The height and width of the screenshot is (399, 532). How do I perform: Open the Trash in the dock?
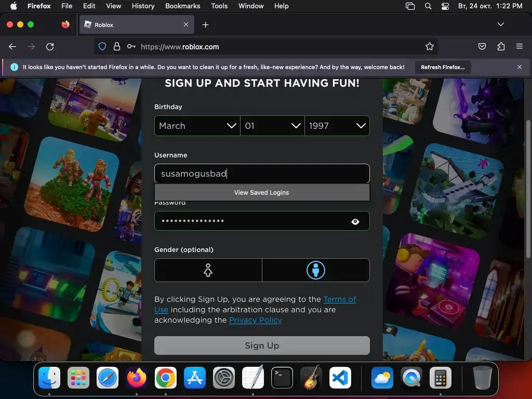click(483, 378)
